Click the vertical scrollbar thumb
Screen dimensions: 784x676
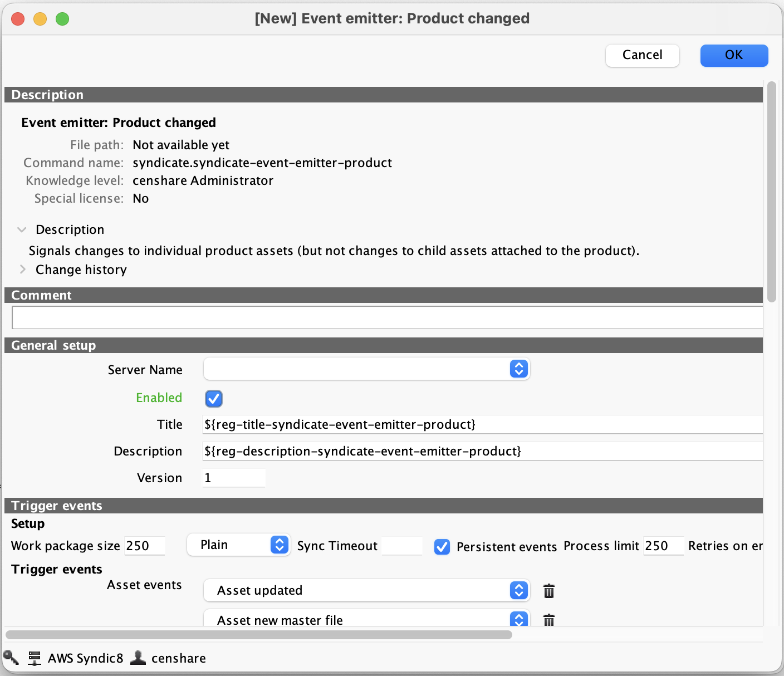771,192
